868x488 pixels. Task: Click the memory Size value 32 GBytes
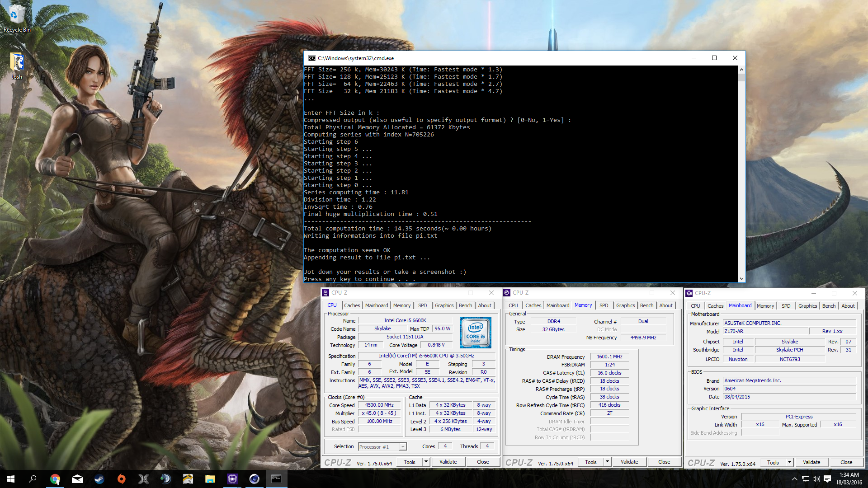pyautogui.click(x=553, y=329)
